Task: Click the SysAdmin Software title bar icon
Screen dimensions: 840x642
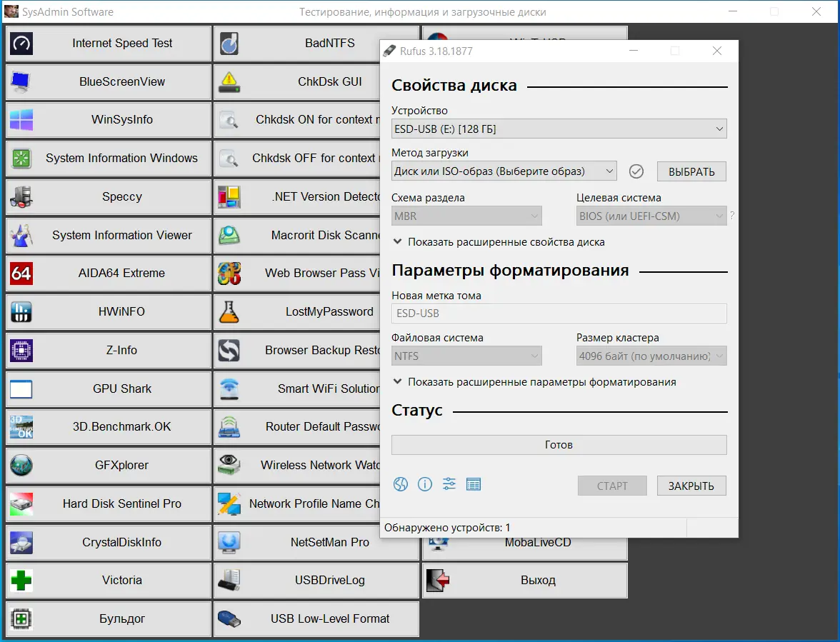Action: click(x=11, y=11)
